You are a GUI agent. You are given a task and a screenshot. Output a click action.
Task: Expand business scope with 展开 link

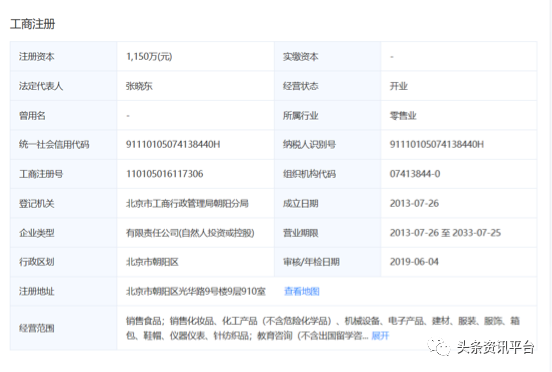click(x=380, y=336)
